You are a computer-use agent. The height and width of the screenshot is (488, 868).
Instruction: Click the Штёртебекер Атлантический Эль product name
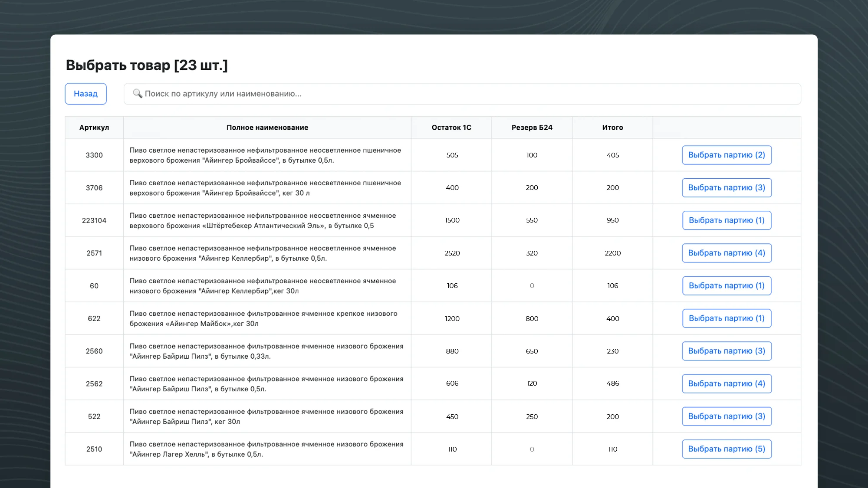pyautogui.click(x=263, y=220)
